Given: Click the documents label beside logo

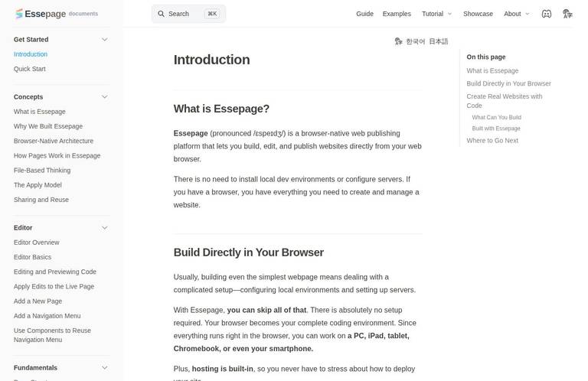Looking at the screenshot, I should 83,14.
